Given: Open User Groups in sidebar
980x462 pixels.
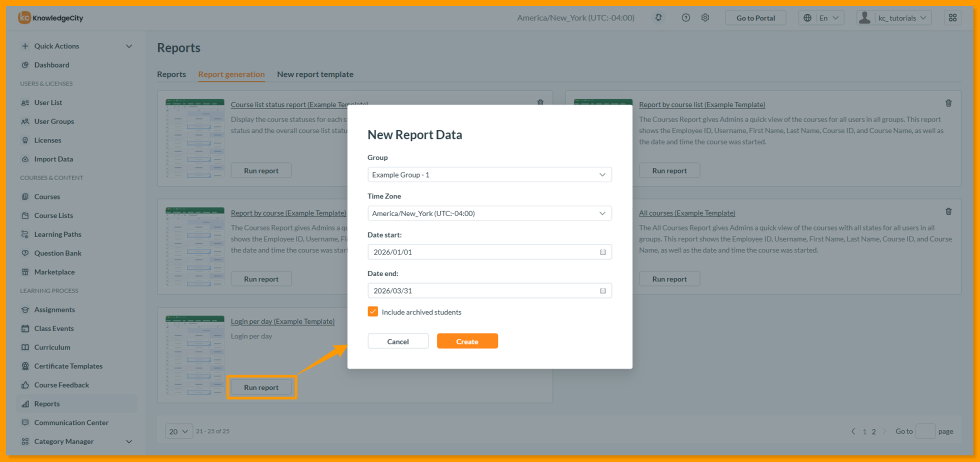Looking at the screenshot, I should click(54, 122).
